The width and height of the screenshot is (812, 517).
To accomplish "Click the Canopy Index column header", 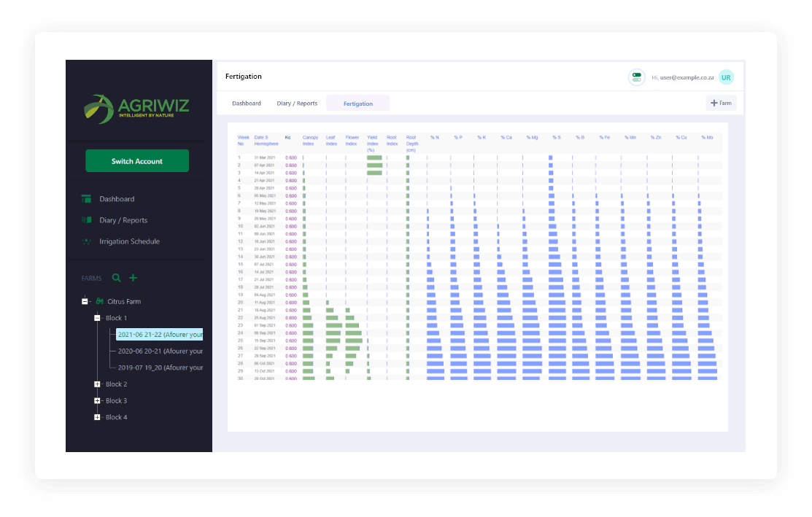I will click(x=311, y=139).
